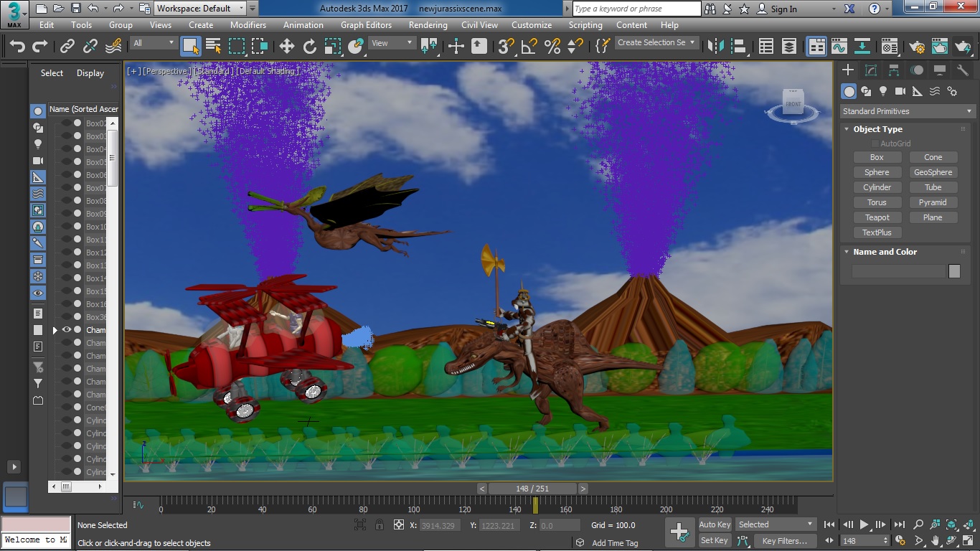
Task: Open the Modifiers menu
Action: (x=248, y=24)
